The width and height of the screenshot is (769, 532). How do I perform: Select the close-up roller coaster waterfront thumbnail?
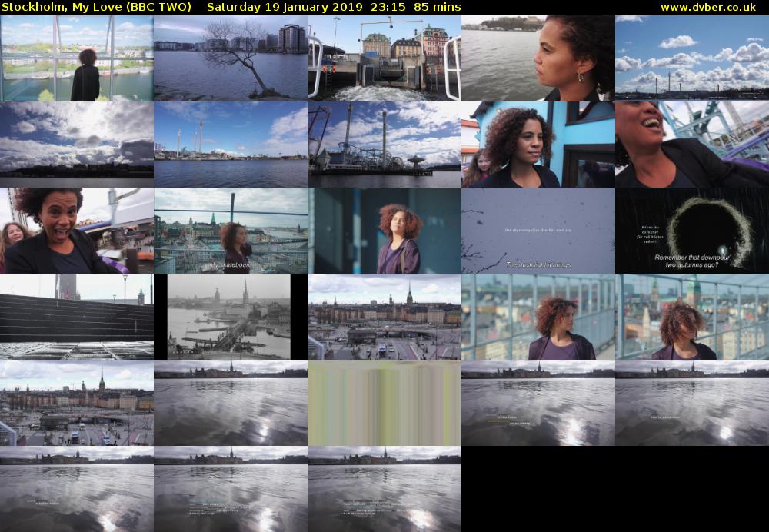[384, 145]
